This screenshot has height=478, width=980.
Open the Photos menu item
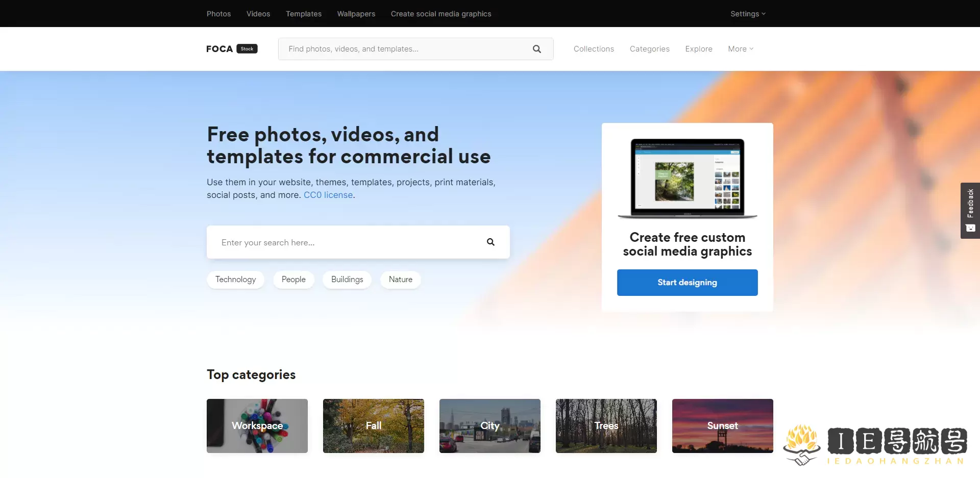pyautogui.click(x=218, y=14)
